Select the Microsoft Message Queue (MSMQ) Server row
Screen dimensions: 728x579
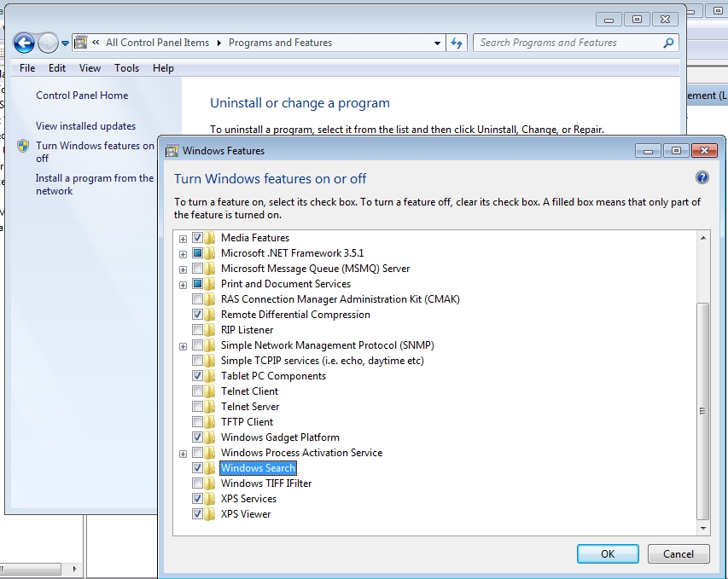[315, 268]
